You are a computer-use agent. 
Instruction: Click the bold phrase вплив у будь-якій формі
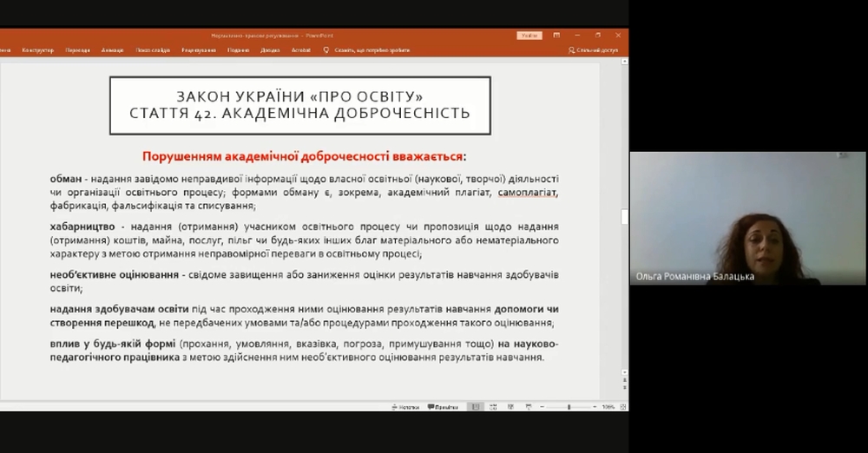point(112,344)
